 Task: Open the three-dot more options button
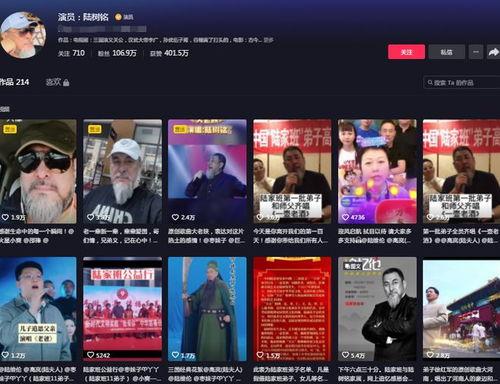476,52
